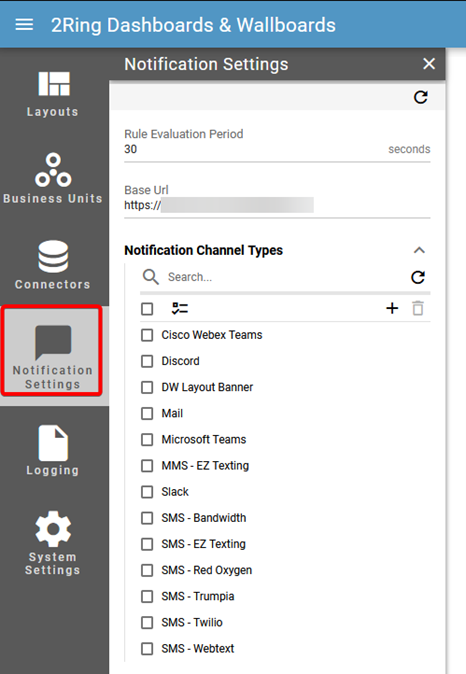
Task: Click the checklist selection mode icon
Action: click(x=180, y=308)
